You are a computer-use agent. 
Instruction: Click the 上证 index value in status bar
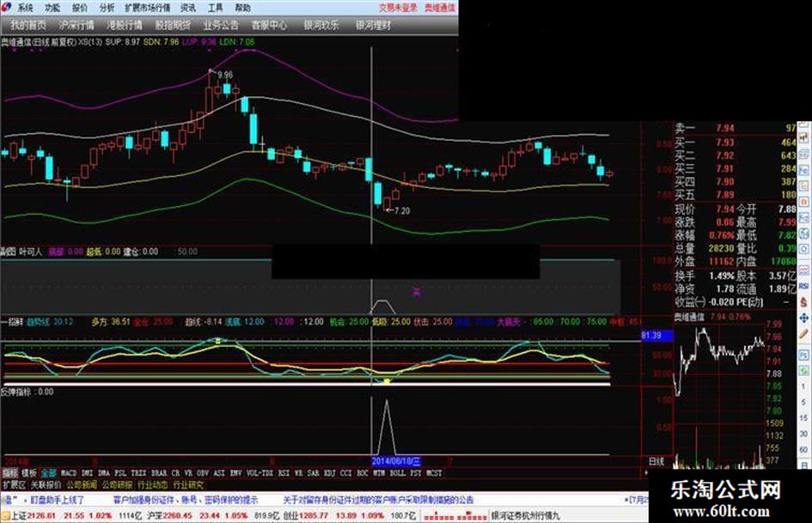click(41, 516)
